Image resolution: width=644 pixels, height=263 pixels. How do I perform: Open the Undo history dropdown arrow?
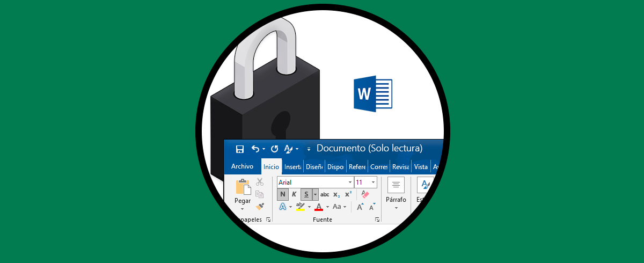tap(264, 149)
